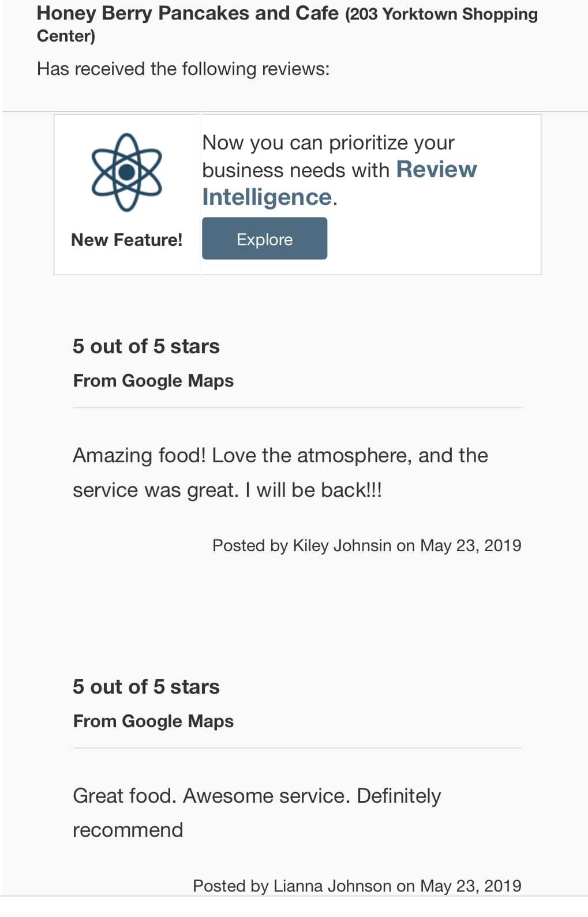Tap the New Feature! label
This screenshot has width=588, height=917.
point(126,239)
